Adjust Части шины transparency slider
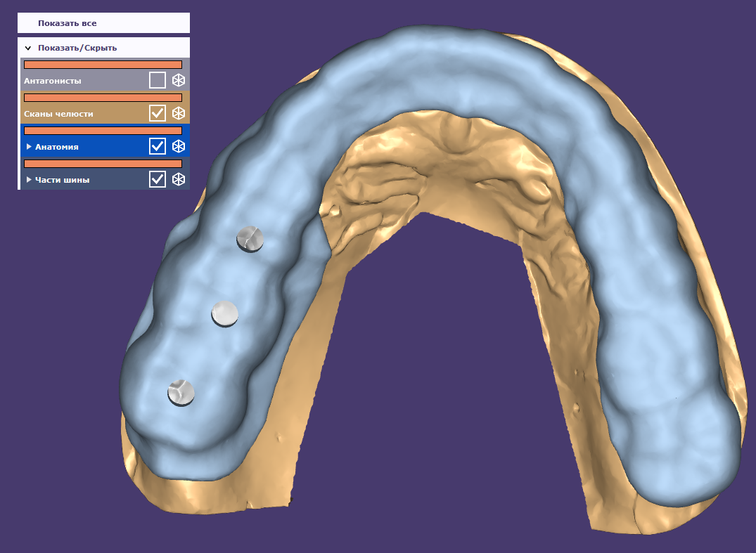 [x=103, y=164]
